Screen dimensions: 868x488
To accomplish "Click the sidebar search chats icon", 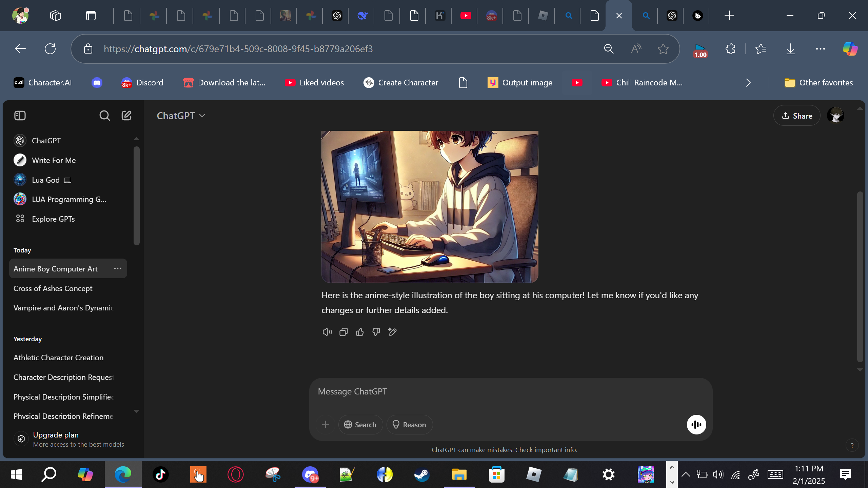I will coord(104,116).
